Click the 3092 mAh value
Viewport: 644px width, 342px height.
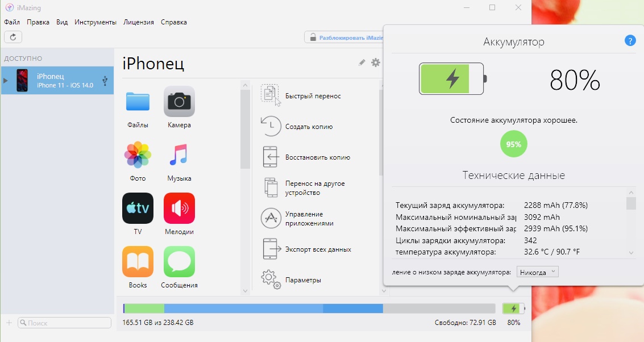542,217
